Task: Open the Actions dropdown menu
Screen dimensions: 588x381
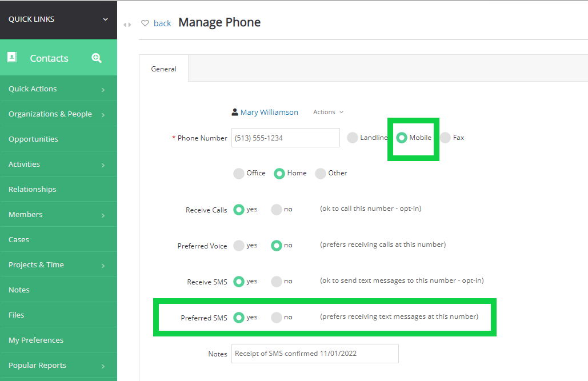Action: [x=328, y=112]
